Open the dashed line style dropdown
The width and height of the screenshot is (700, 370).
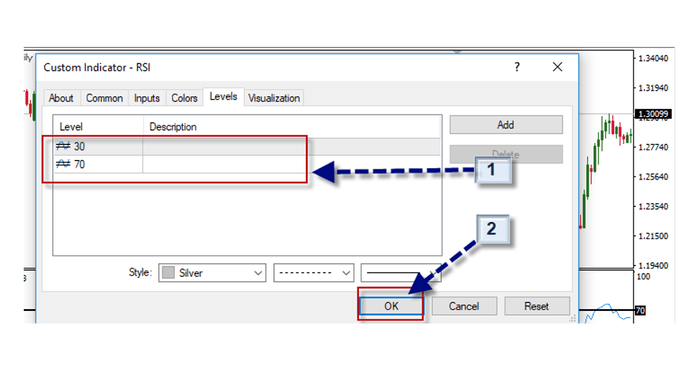point(314,273)
